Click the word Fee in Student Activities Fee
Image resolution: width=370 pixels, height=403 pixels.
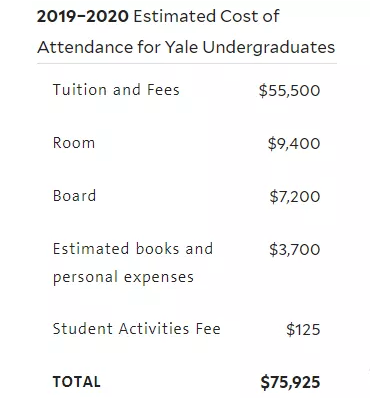(208, 328)
